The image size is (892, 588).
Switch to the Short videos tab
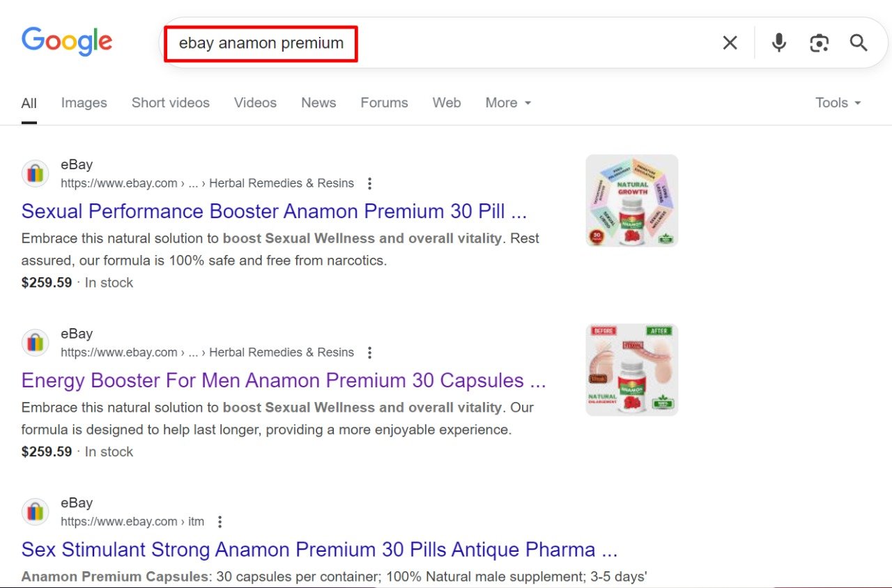[x=170, y=103]
